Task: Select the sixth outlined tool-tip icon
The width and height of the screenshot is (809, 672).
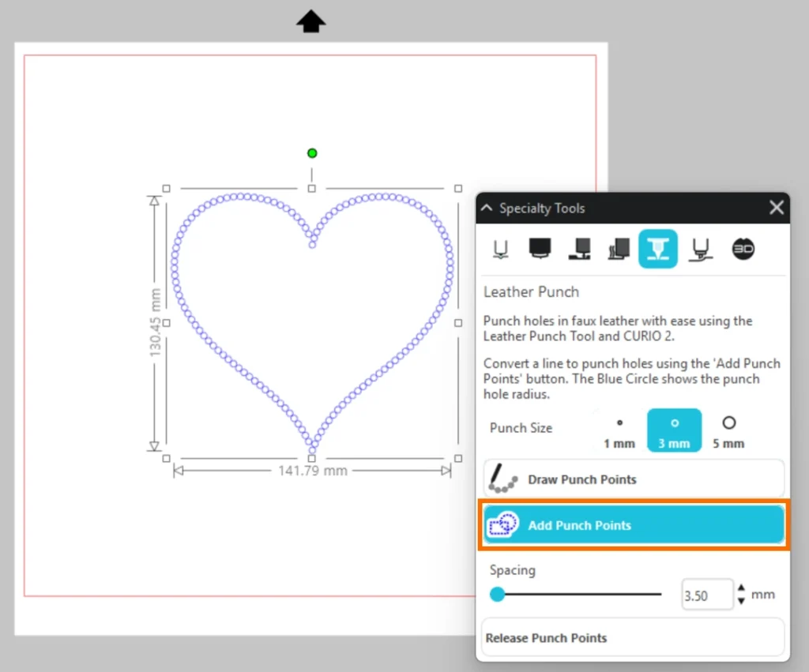Action: point(699,250)
